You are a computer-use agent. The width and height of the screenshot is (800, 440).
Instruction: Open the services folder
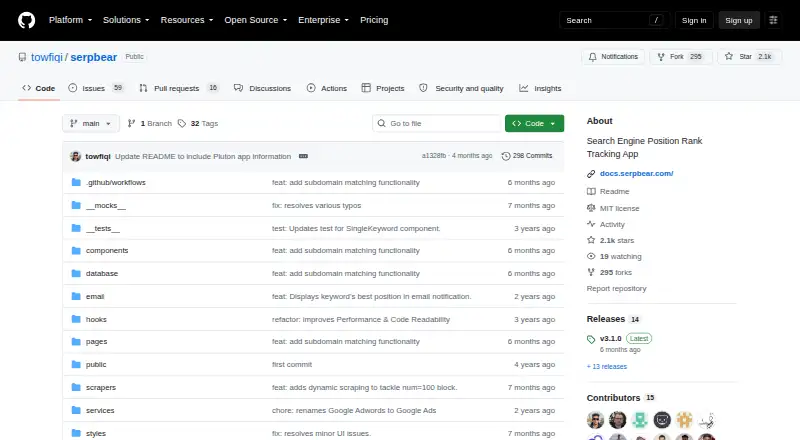pyautogui.click(x=100, y=410)
